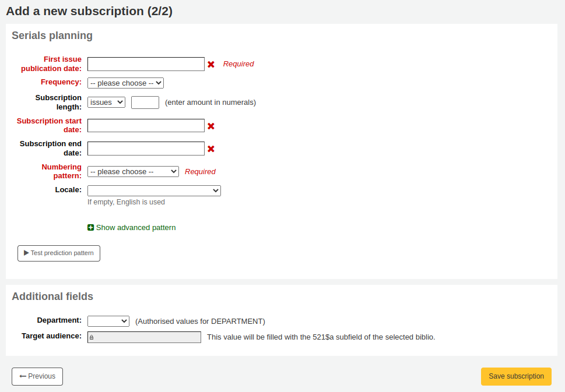The height and width of the screenshot is (392, 565).
Task: Open the Locale dropdown
Action: point(154,190)
